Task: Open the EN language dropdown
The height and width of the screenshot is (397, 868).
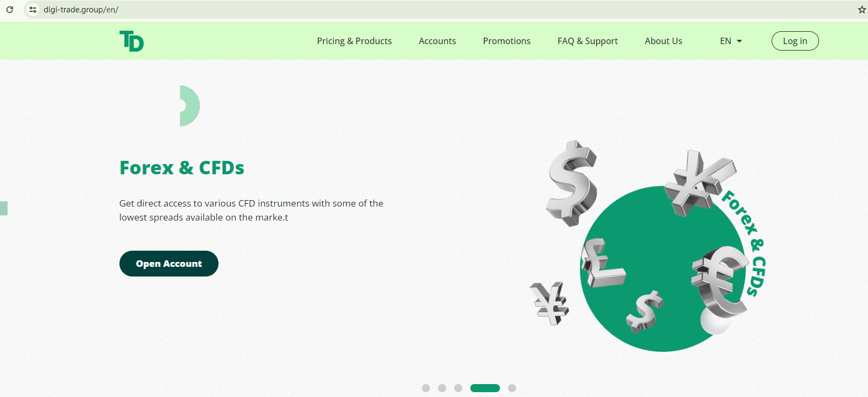Action: point(731,41)
